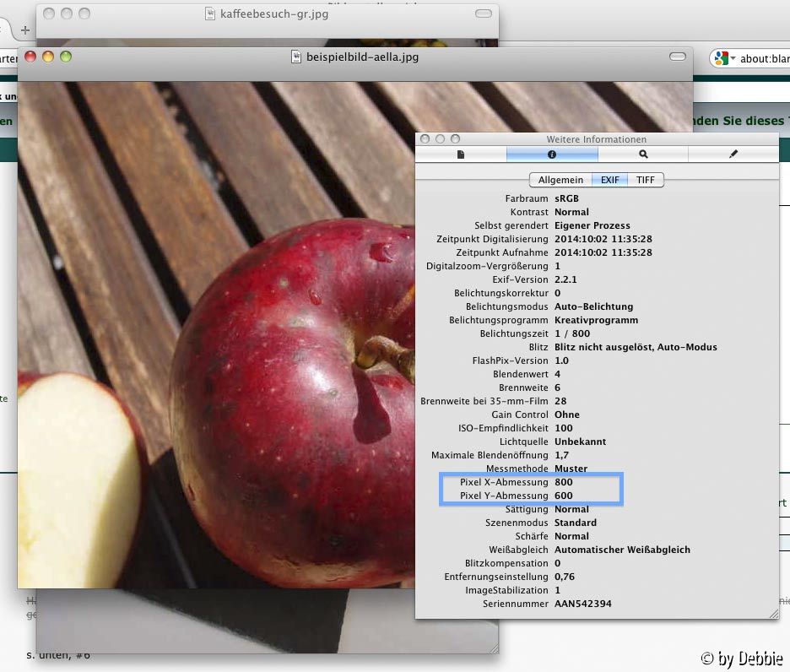Toggle toolbar pill button on beispielbild-aella.jpg window
This screenshot has height=672, width=790.
pos(678,57)
